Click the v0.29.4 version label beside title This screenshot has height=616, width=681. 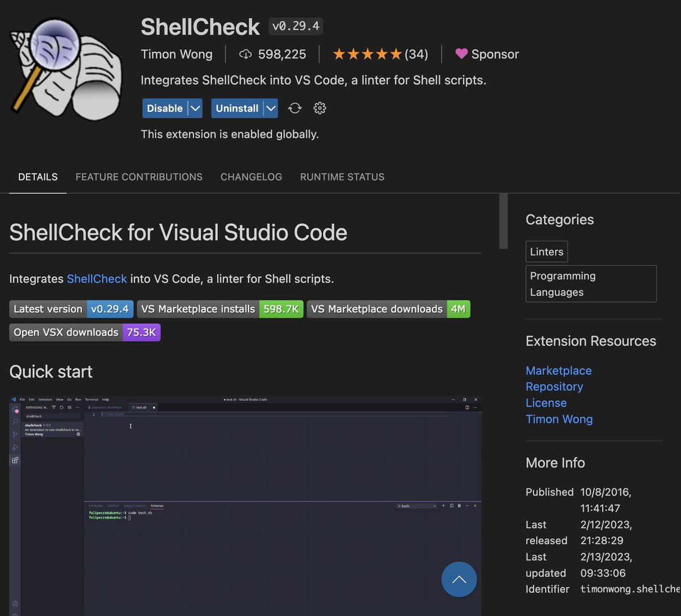pos(296,27)
